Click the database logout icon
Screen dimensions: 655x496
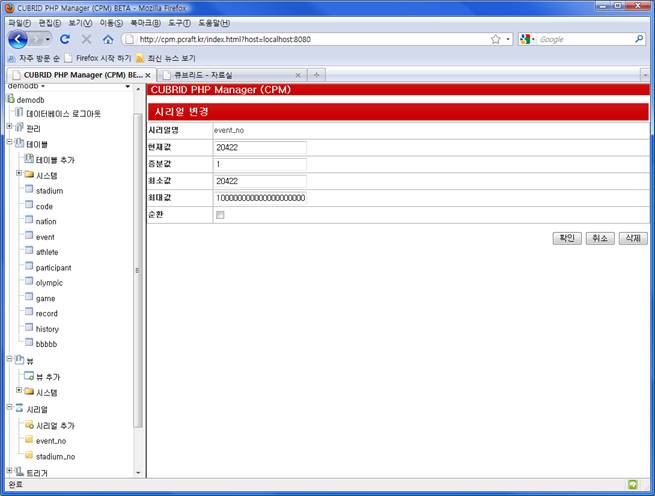[x=19, y=113]
